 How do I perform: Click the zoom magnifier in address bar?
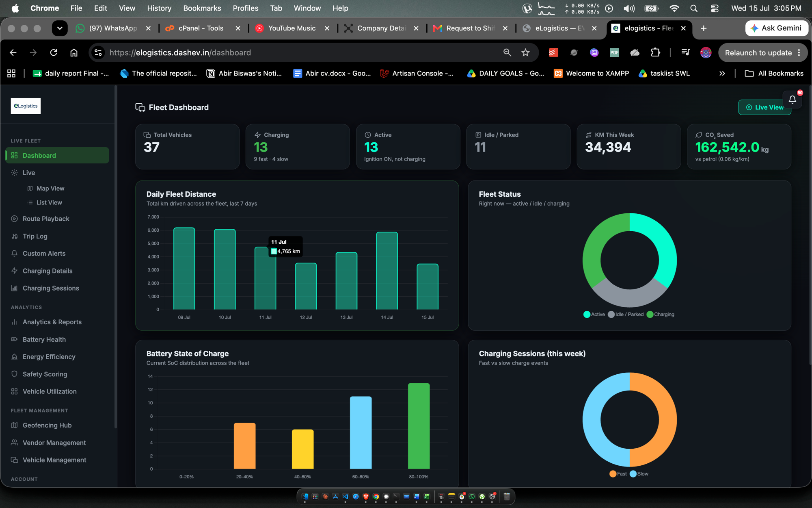[x=507, y=52]
